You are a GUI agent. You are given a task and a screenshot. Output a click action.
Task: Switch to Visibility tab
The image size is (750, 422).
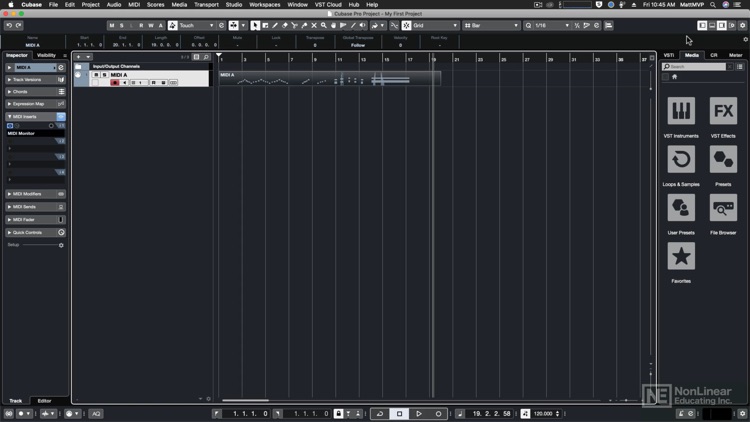(x=46, y=55)
